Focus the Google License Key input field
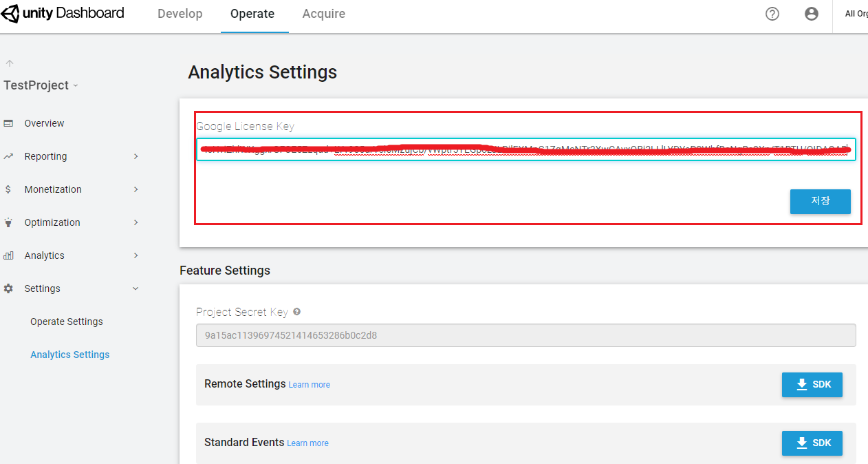This screenshot has height=464, width=868. coord(526,149)
